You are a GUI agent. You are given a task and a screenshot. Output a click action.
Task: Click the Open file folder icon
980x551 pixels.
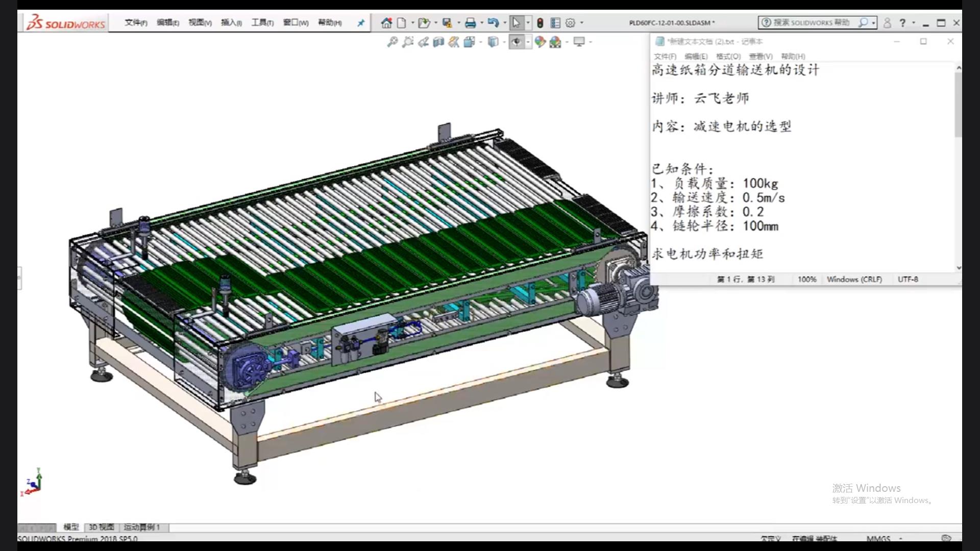[423, 23]
